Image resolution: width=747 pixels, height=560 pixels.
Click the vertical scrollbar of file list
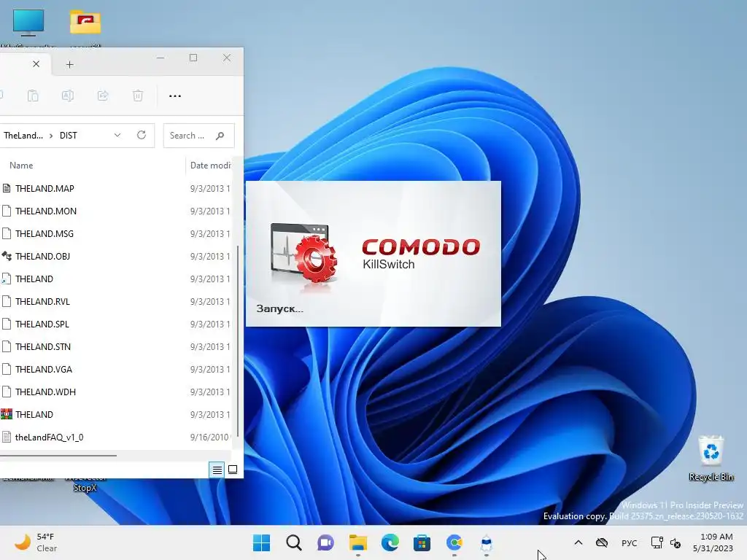(238, 340)
